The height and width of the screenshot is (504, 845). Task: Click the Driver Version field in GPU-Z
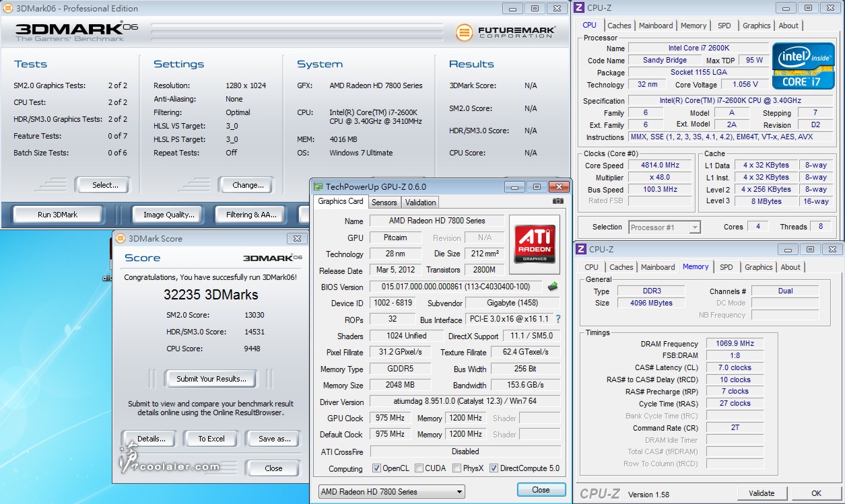(465, 402)
